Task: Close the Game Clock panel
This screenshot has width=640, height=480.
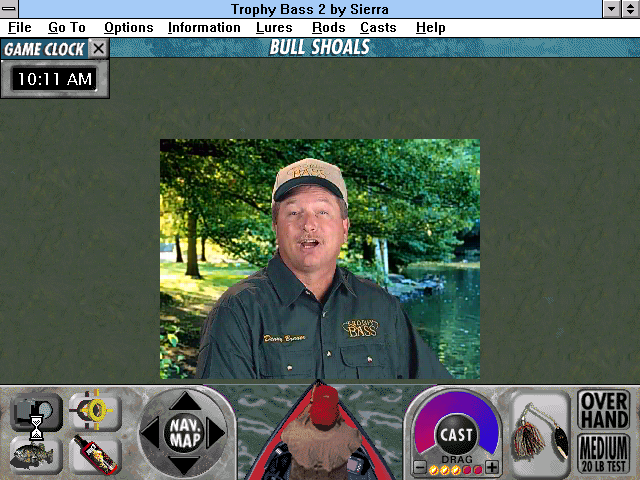Action: point(98,49)
